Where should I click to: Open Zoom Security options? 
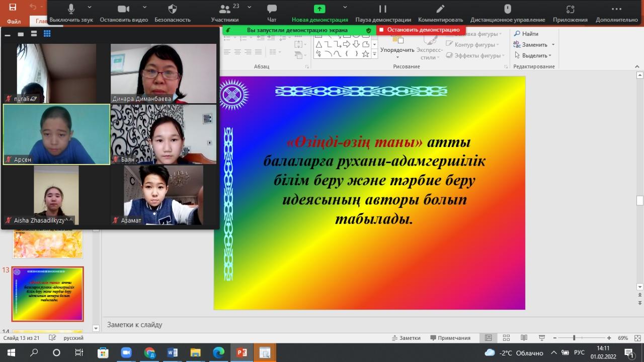172,13
